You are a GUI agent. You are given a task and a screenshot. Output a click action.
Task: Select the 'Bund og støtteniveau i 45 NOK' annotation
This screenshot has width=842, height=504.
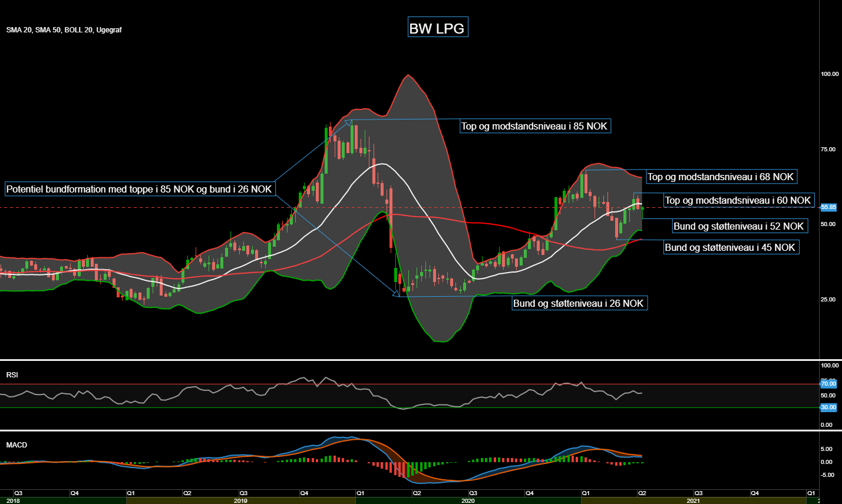coord(731,247)
